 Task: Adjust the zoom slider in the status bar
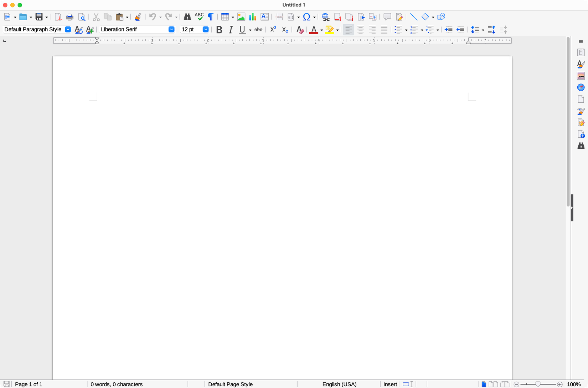[x=538, y=384]
